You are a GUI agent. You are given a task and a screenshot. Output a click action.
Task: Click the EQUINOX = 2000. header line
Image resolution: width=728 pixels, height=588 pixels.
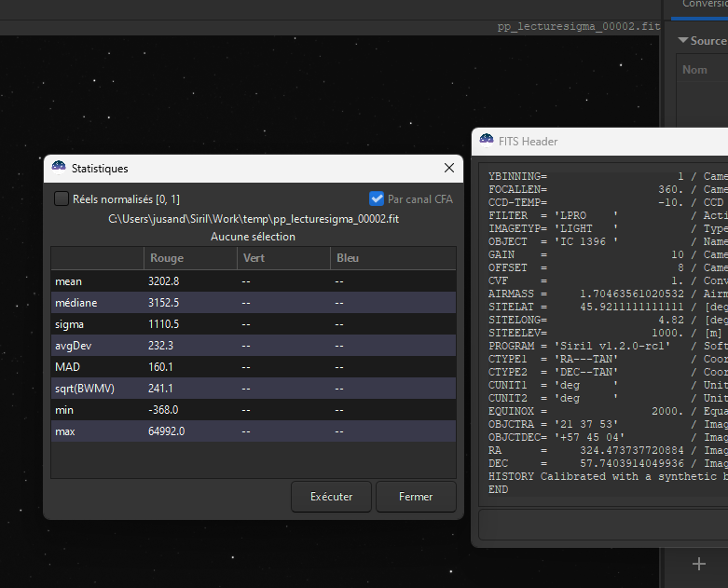[x=608, y=411]
